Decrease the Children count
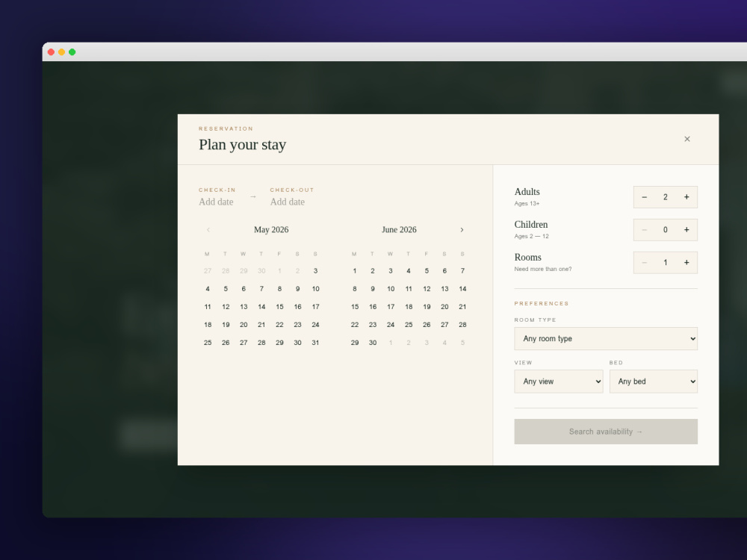This screenshot has height=560, width=747. tap(644, 230)
